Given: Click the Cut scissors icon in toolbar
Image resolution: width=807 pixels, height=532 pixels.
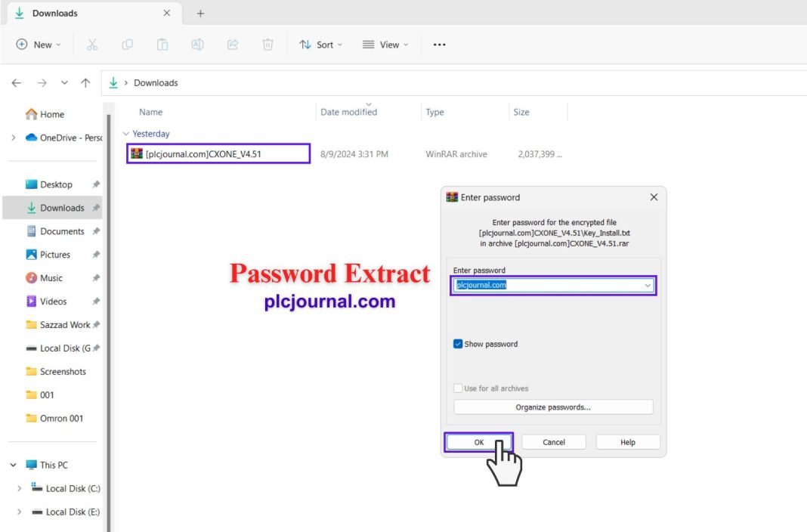Looking at the screenshot, I should 92,45.
